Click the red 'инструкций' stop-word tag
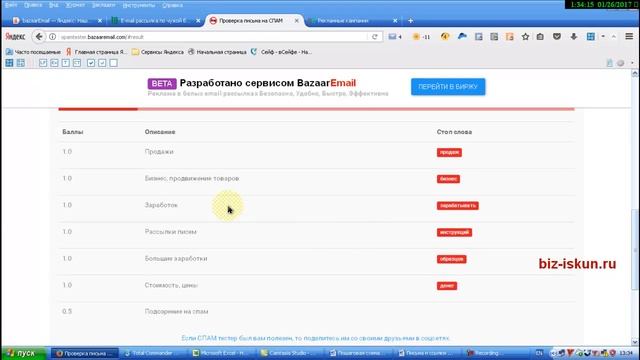640x360 pixels. coord(454,232)
